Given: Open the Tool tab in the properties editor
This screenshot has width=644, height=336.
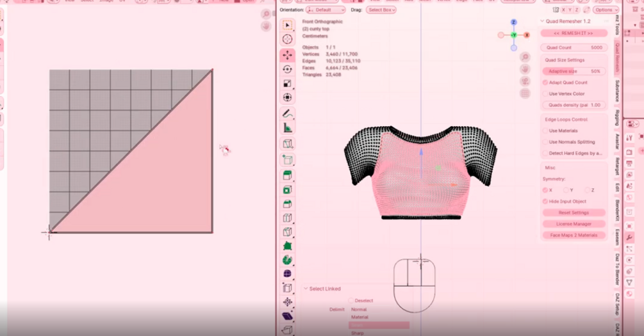Looking at the screenshot, I should [x=629, y=138].
